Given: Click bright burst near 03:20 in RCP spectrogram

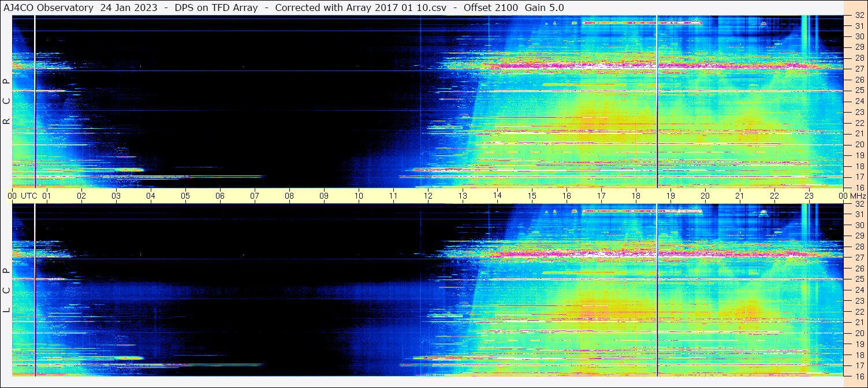Looking at the screenshot, I should (x=128, y=170).
